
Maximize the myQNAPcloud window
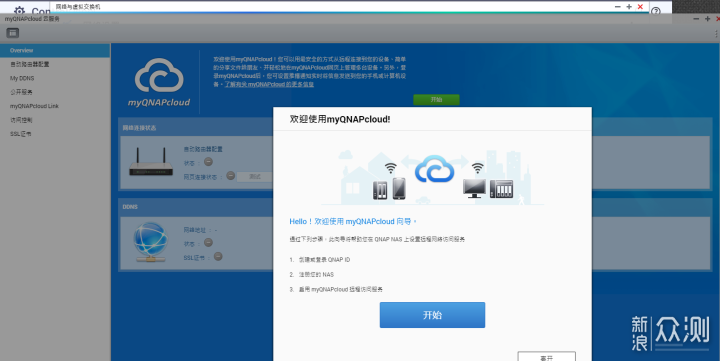[708, 19]
